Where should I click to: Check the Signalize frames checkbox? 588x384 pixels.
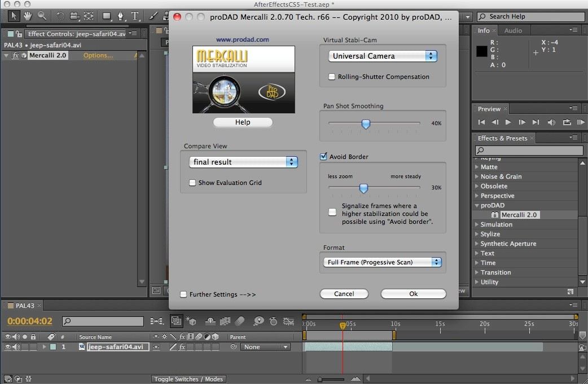332,213
